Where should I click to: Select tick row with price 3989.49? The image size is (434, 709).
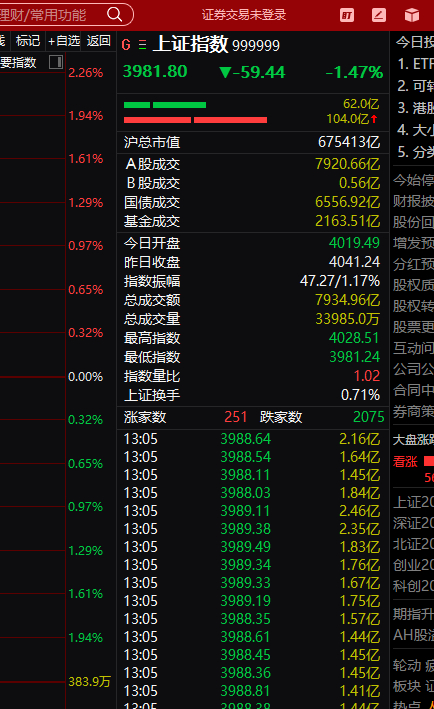252,547
